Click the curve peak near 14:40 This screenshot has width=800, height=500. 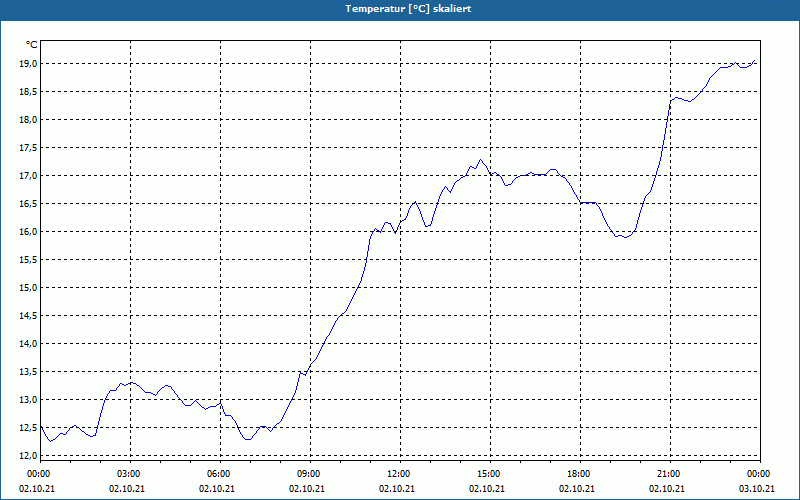pyautogui.click(x=480, y=160)
